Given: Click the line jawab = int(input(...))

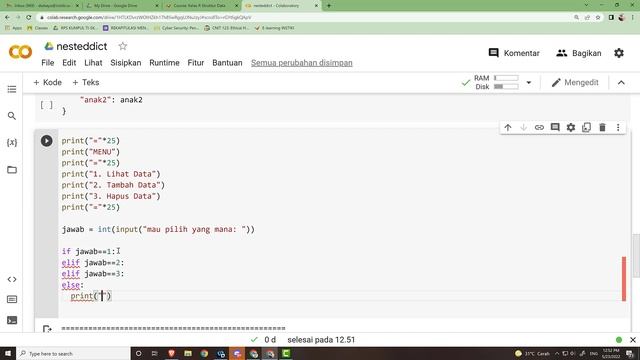Looking at the screenshot, I should point(158,229).
